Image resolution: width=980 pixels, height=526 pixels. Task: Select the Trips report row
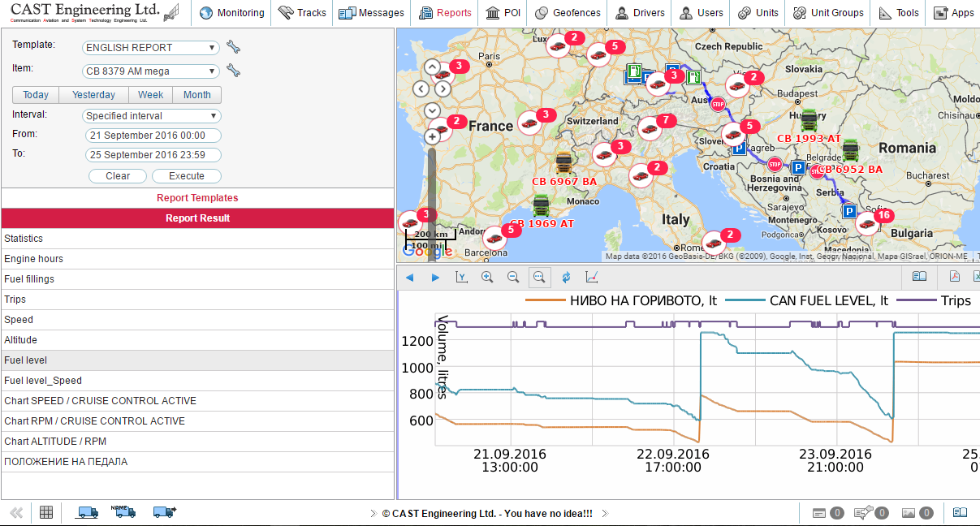(197, 300)
